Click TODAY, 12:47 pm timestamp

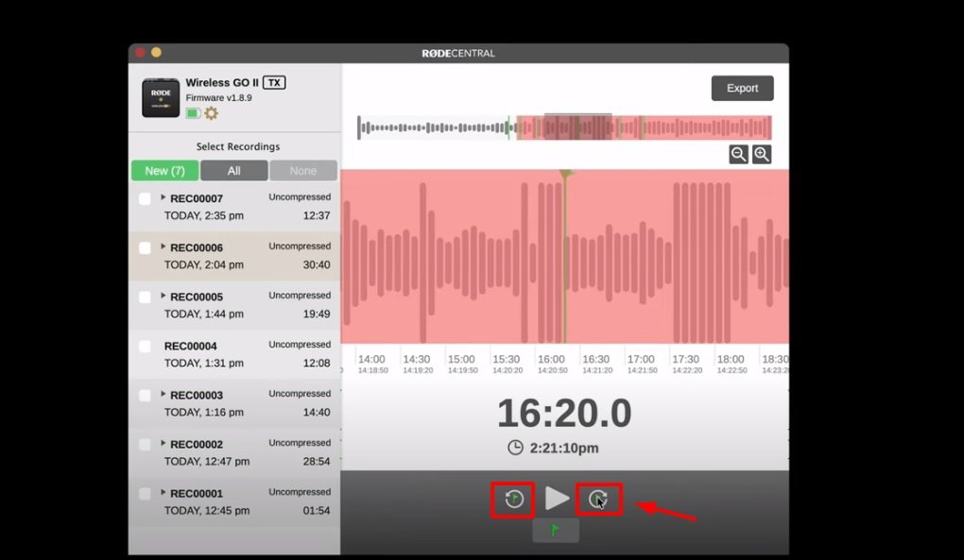click(x=207, y=461)
